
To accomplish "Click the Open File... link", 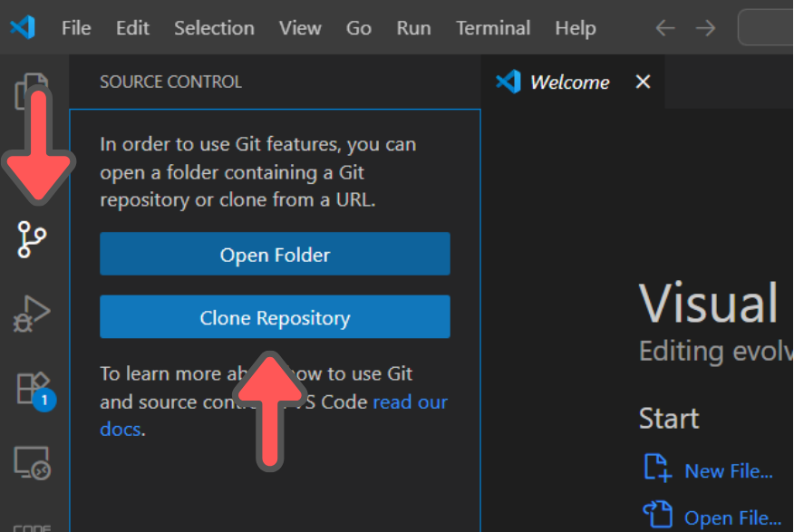I will [732, 518].
